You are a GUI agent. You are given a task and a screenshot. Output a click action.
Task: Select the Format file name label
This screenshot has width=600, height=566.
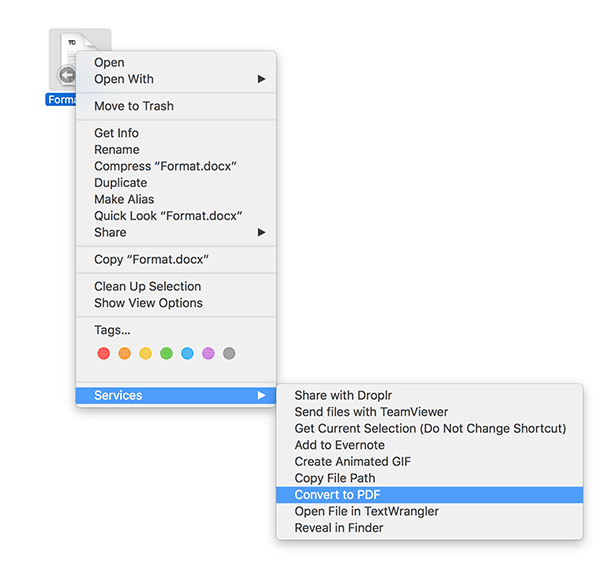61,100
